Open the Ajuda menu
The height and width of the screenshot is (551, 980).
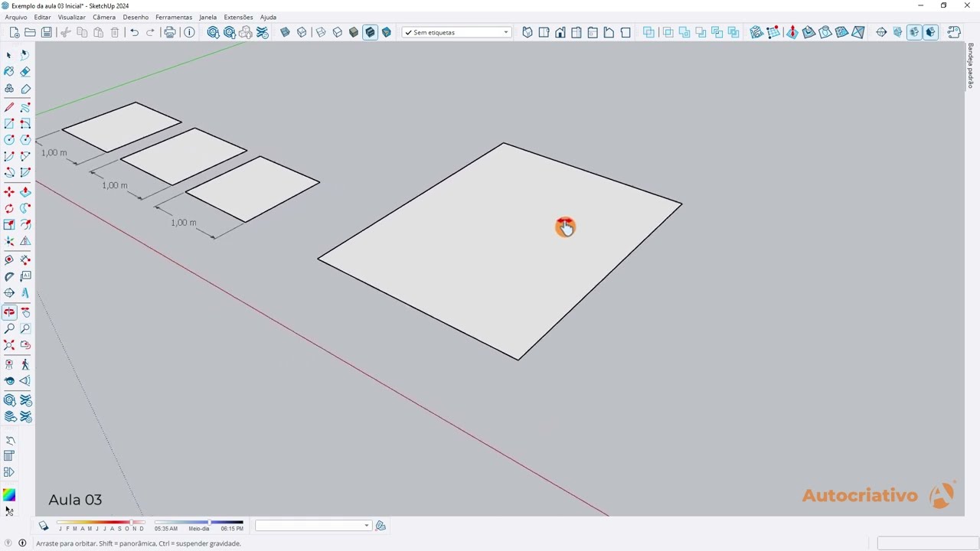click(268, 17)
